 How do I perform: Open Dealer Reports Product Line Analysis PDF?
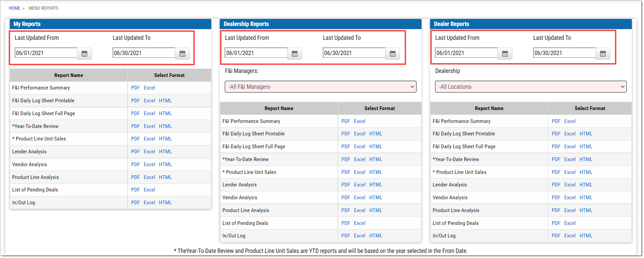point(556,210)
